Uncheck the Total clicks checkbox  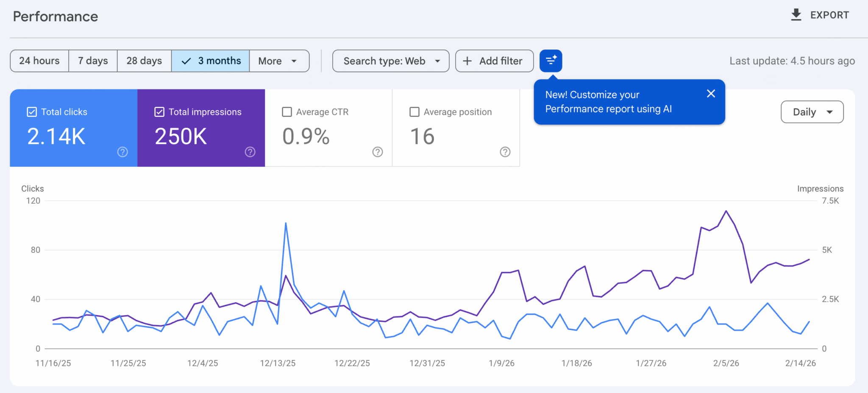coord(31,111)
